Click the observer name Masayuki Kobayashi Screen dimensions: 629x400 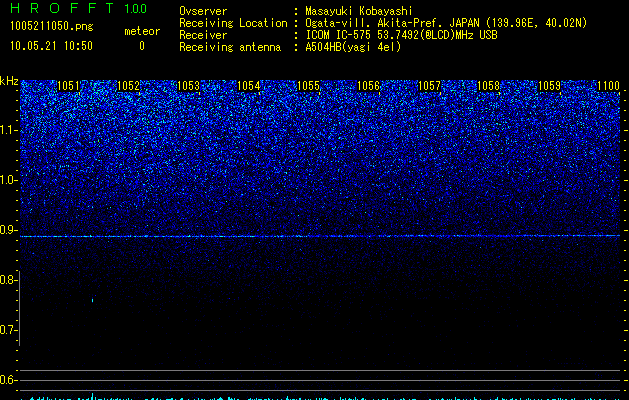(359, 11)
